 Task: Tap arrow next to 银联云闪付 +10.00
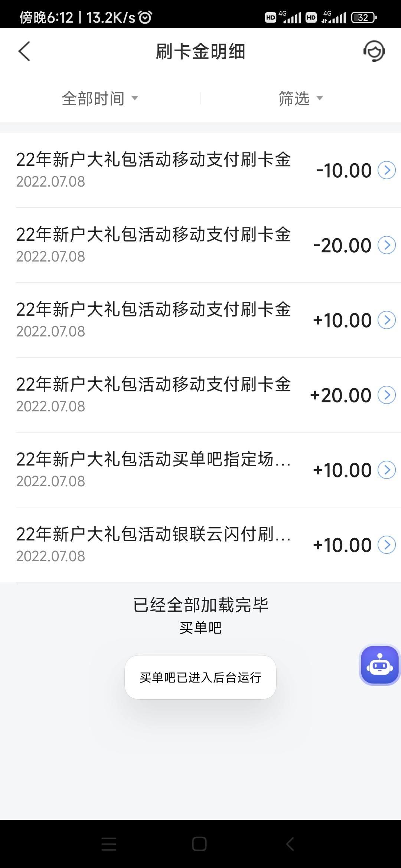pos(387,545)
